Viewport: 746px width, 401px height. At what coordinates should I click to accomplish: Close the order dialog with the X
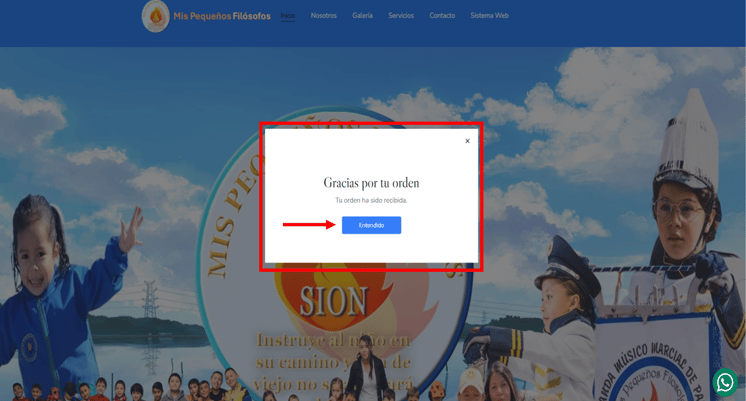[467, 141]
